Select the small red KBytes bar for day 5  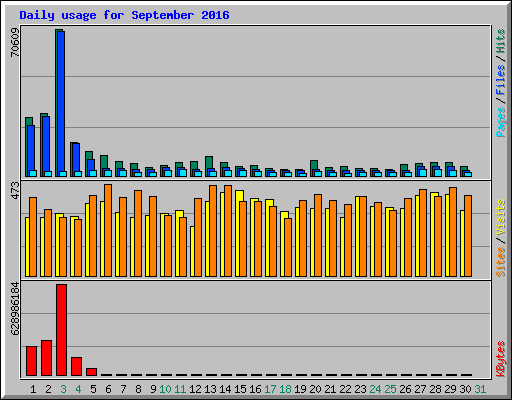click(91, 372)
